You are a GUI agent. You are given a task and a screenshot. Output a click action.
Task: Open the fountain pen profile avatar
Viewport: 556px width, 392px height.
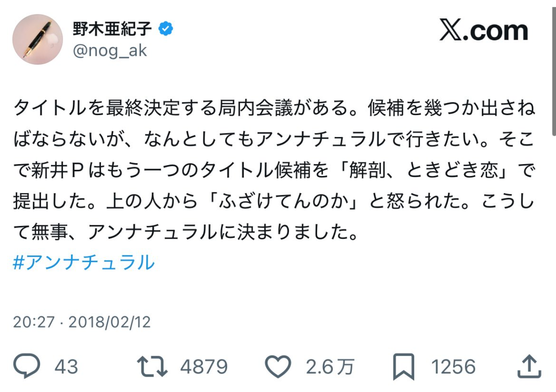[37, 40]
